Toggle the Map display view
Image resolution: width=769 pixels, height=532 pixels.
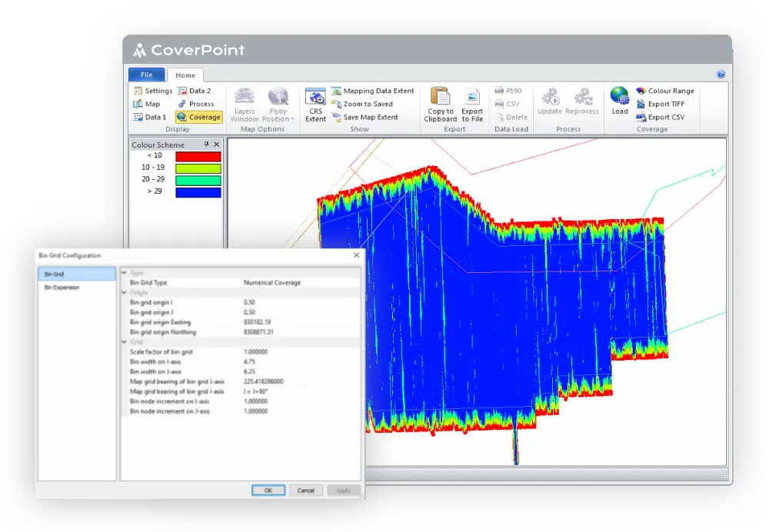(x=147, y=104)
